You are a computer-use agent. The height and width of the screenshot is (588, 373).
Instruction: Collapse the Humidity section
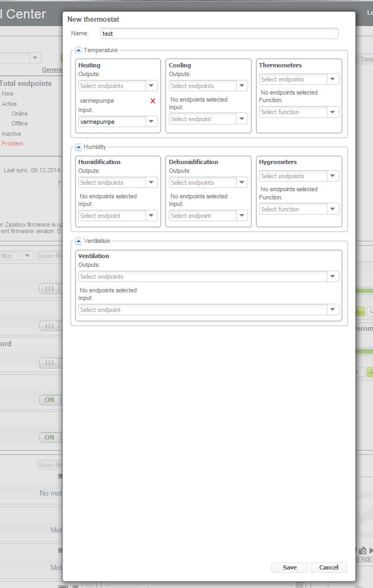[x=78, y=147]
